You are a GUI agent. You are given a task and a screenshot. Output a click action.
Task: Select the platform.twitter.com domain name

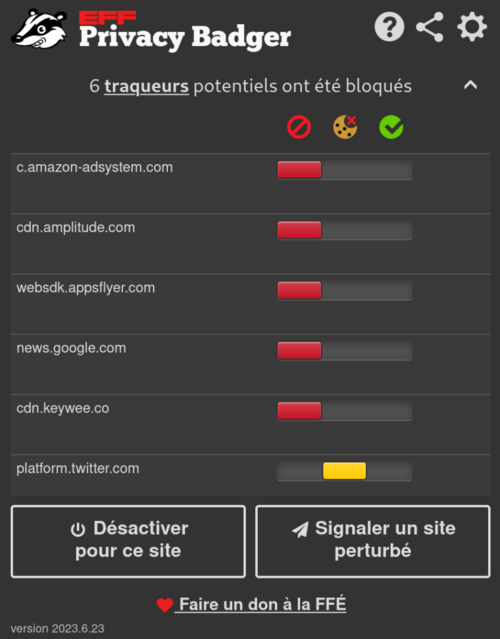[78, 469]
